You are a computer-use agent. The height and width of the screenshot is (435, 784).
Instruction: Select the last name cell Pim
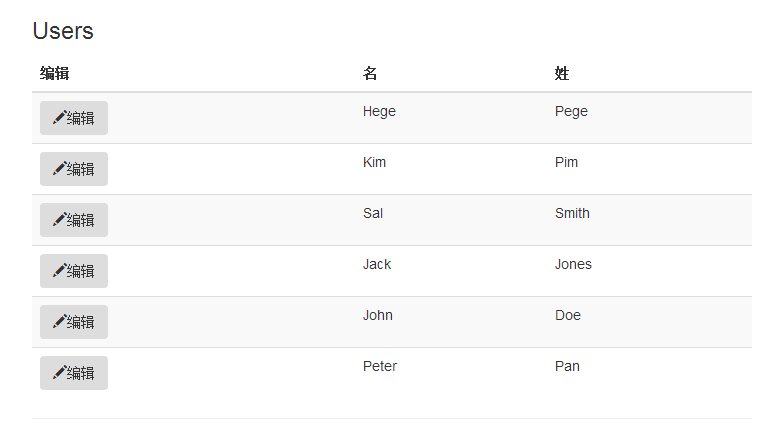tap(566, 162)
